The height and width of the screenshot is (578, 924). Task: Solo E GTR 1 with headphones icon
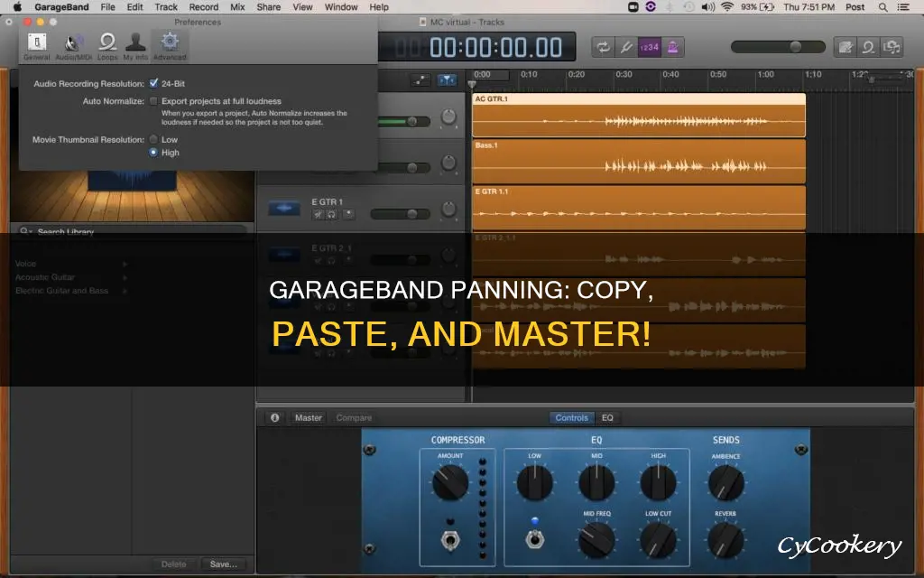click(x=332, y=214)
